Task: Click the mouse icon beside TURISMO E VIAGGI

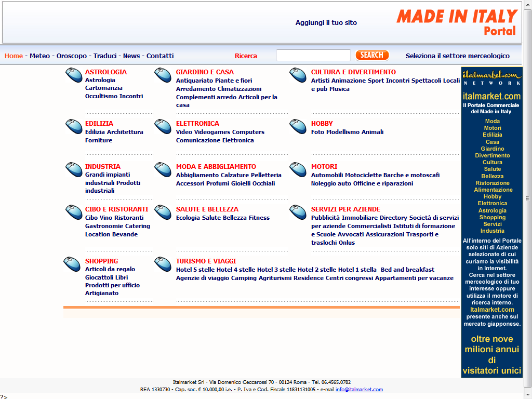Action: coord(163,264)
